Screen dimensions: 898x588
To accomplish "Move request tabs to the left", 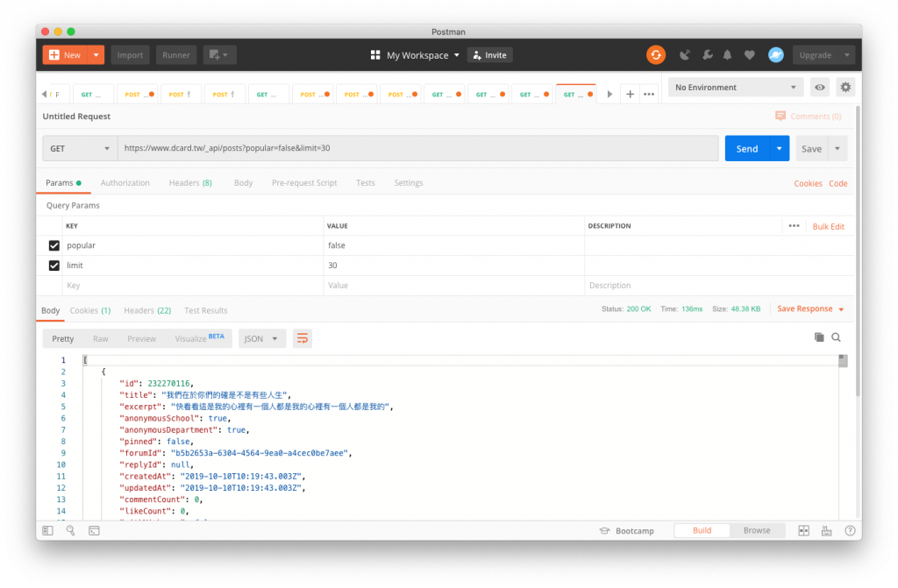I will [44, 94].
